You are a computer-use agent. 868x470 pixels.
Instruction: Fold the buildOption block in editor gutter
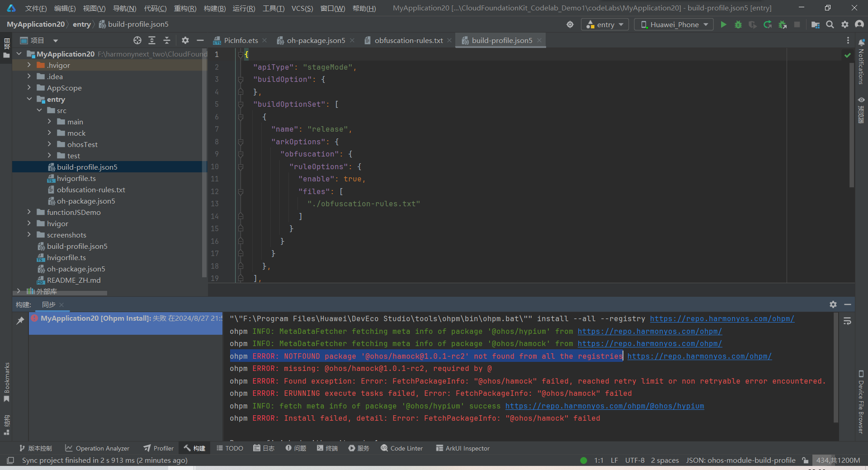[x=241, y=80]
